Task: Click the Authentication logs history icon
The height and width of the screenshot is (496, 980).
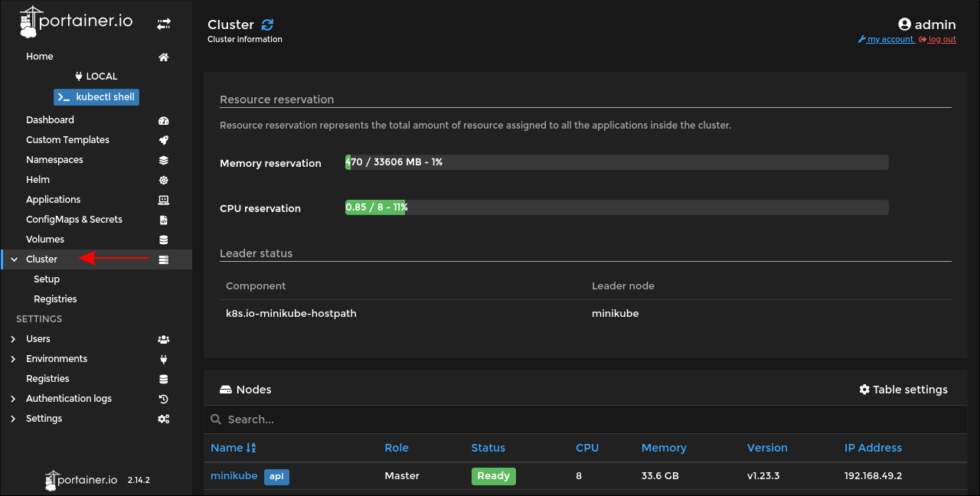Action: coord(163,399)
